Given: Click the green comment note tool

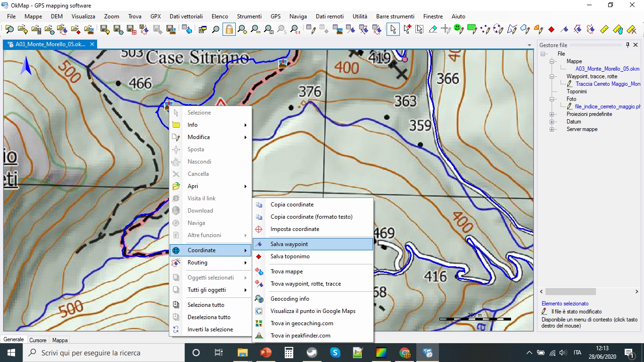Looking at the screenshot, I should (472, 30).
